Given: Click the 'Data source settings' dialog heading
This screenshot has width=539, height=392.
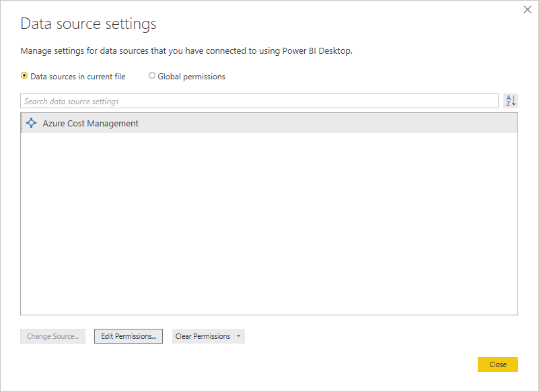Looking at the screenshot, I should pos(88,24).
